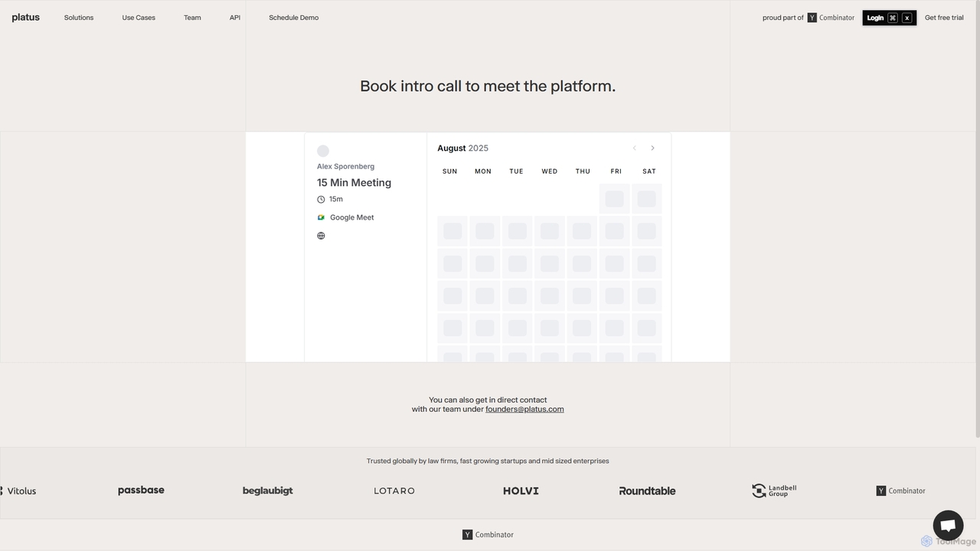Click the Roundtable logo
This screenshot has width=980, height=551.
pyautogui.click(x=647, y=491)
